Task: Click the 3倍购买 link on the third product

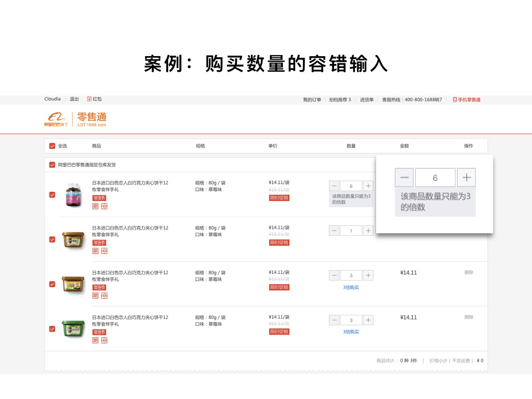Action: (351, 286)
